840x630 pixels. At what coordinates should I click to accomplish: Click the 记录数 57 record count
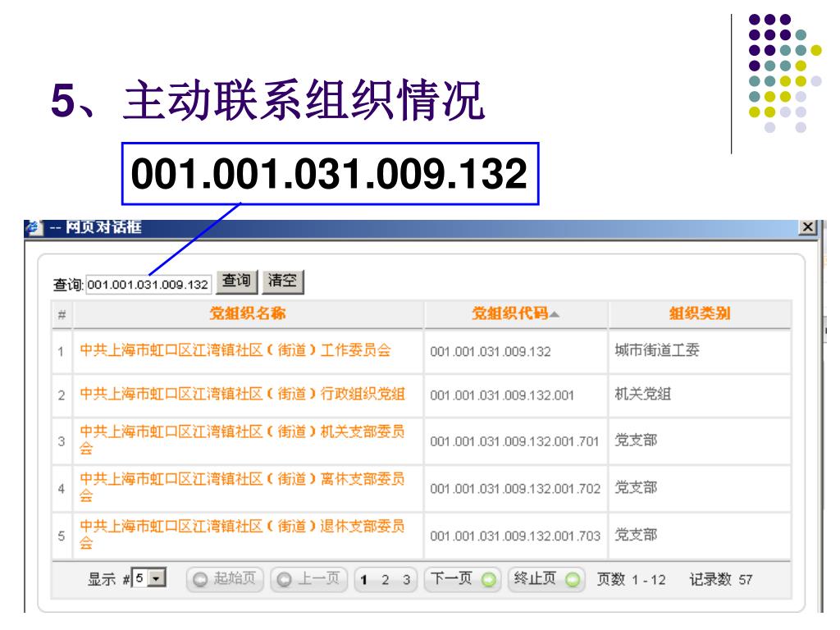pyautogui.click(x=720, y=579)
